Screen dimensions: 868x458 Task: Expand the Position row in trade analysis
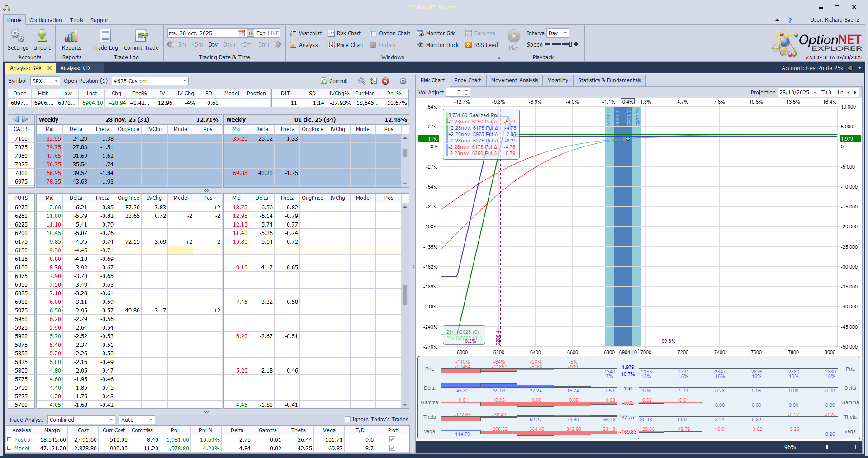tap(9, 439)
